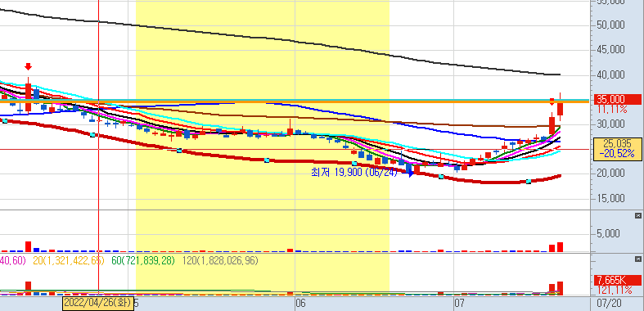Select the '최저 19,900 (06/24)' low price annotation
Screen dimensions: 644x311
tap(354, 173)
